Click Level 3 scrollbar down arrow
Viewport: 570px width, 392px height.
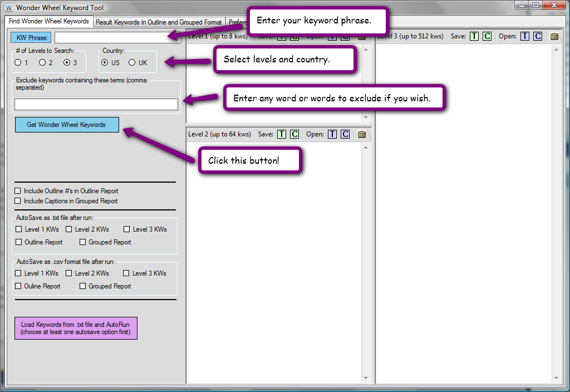point(556,378)
